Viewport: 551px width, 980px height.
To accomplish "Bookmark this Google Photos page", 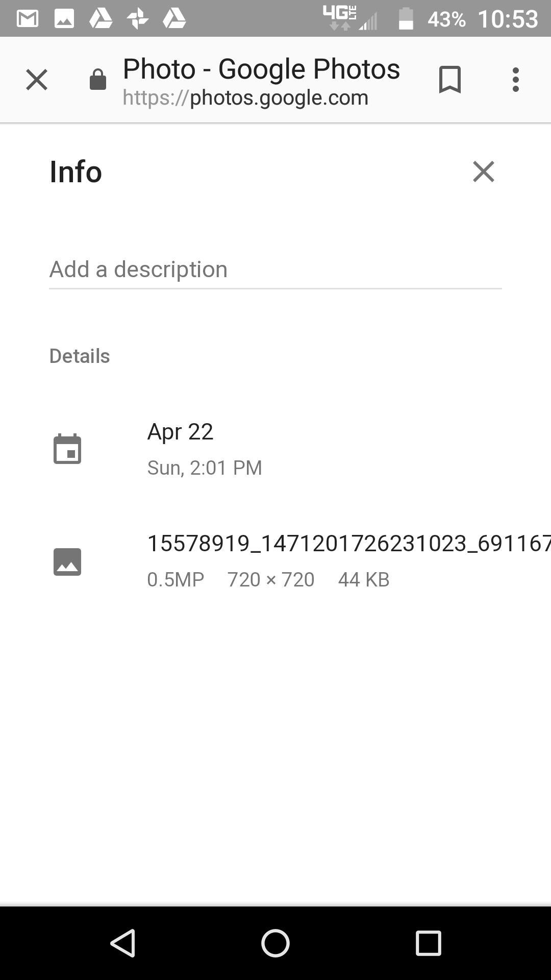I will pos(449,80).
